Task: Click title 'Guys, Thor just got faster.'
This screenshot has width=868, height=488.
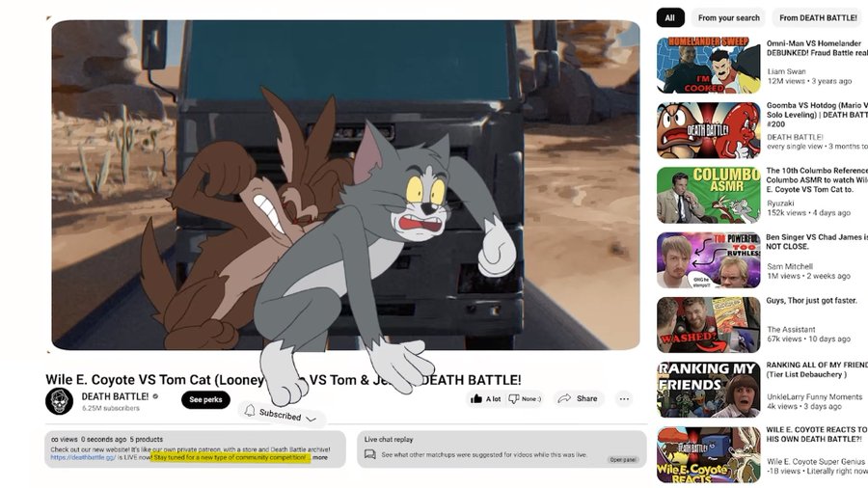Action: [811, 301]
